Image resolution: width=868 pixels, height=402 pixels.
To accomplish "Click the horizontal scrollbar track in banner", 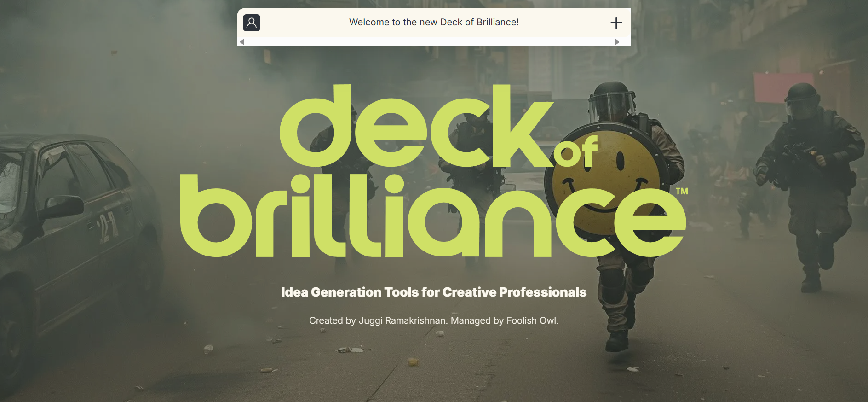I will point(430,42).
